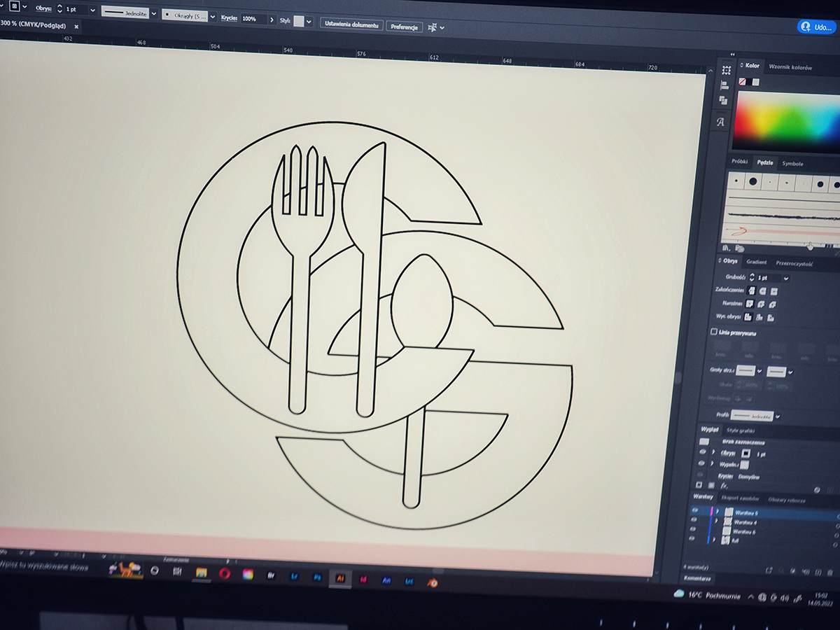Pick a color from the spectrum bar
This screenshot has height=630, width=840.
[x=787, y=120]
